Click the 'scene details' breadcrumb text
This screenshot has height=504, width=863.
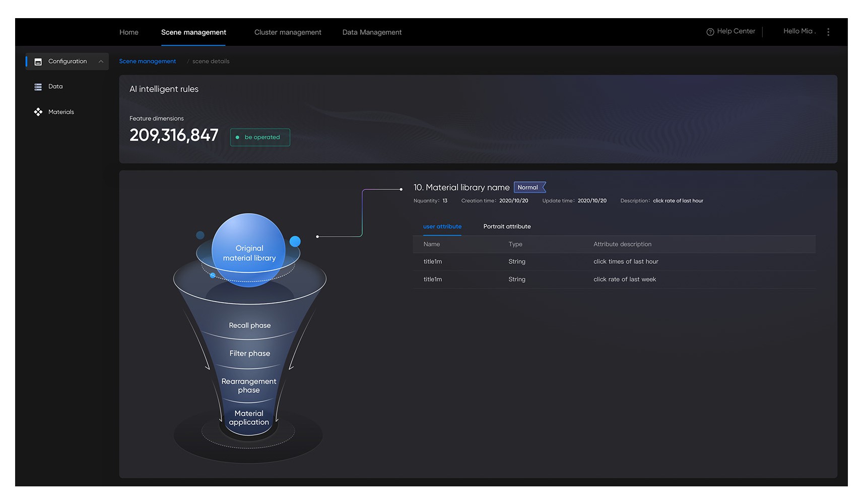211,61
